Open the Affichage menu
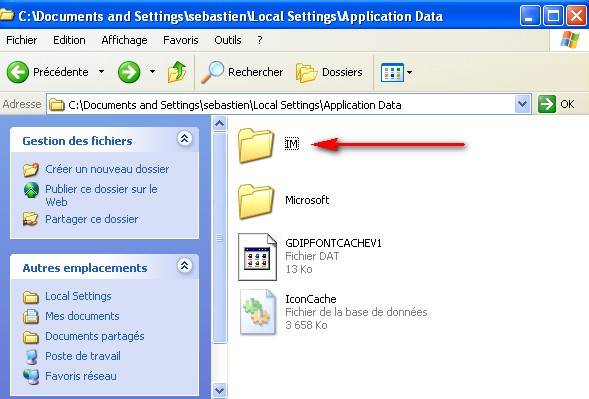This screenshot has height=399, width=589. tap(124, 40)
